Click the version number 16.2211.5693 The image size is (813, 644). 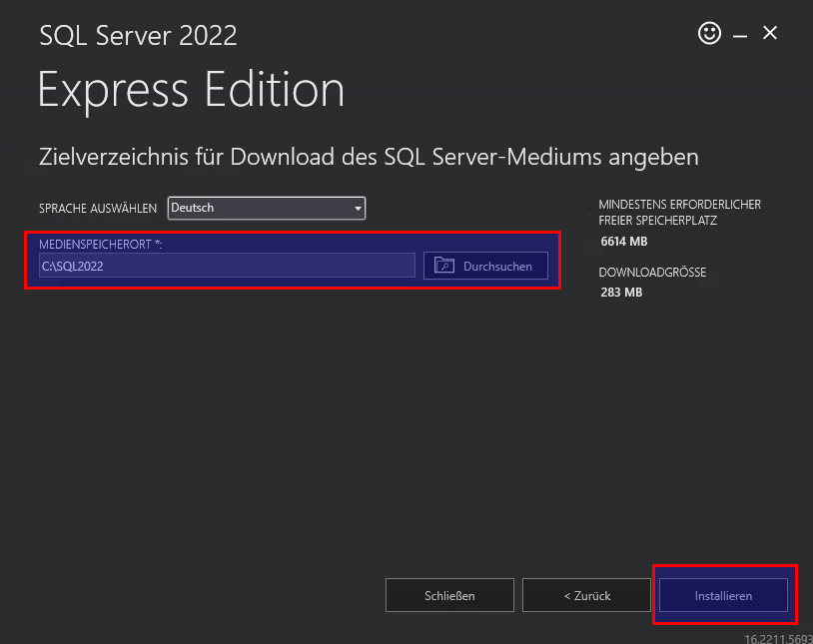(778, 637)
